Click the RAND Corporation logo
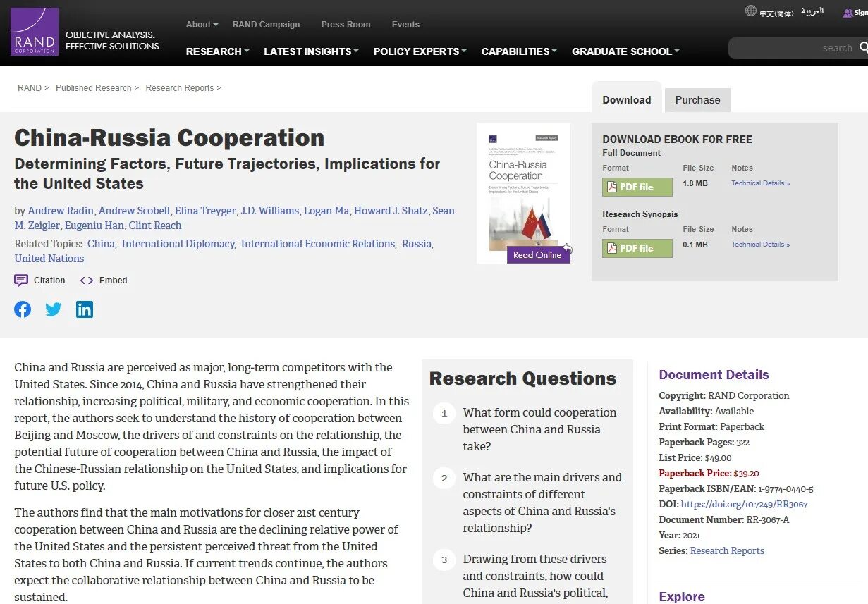Screen dimensions: 868x604 click(35, 32)
